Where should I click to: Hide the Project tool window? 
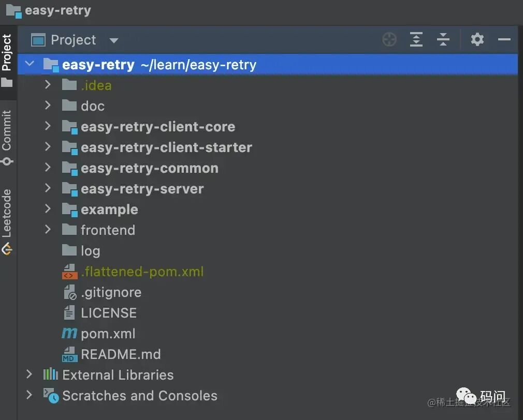(504, 40)
